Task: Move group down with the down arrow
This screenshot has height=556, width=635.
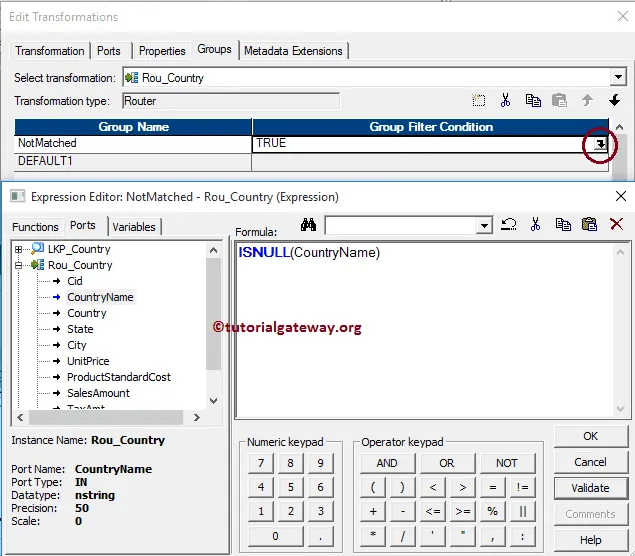Action: point(614,101)
